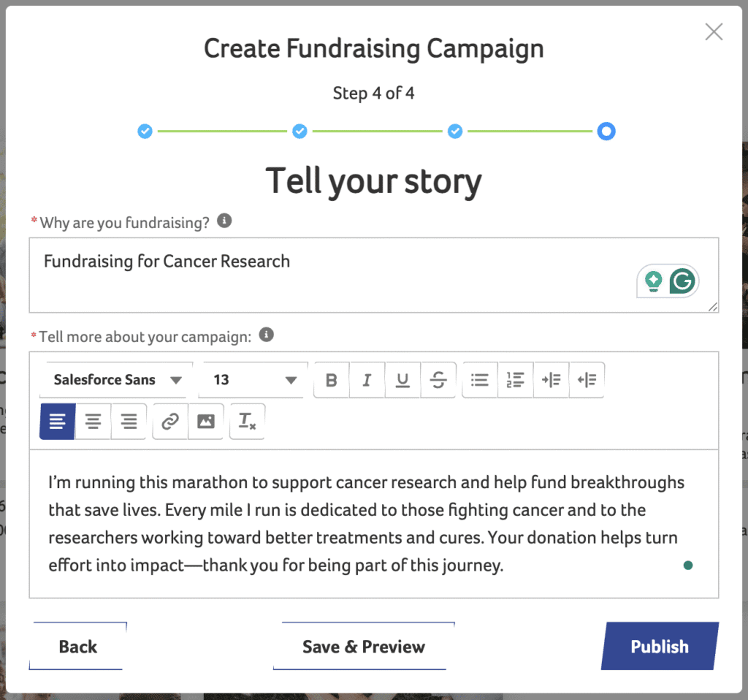This screenshot has width=748, height=700.
Task: Apply italic formatting
Action: click(367, 380)
